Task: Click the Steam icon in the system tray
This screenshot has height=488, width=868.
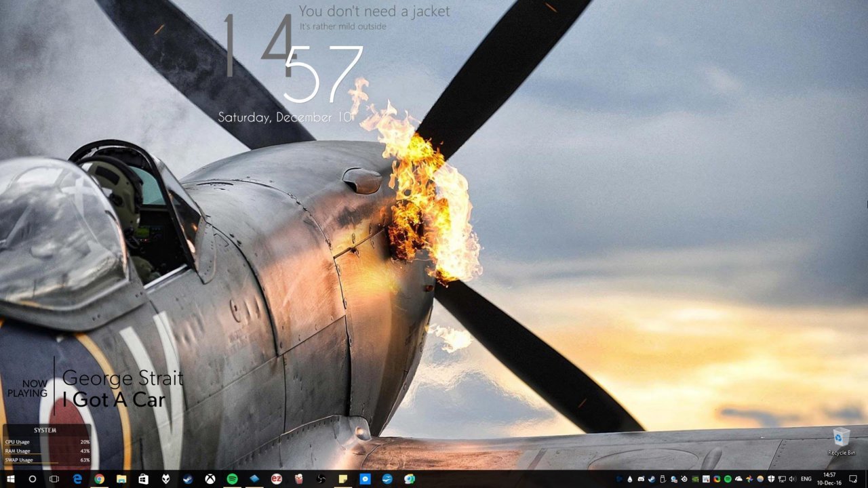Action: tap(652, 479)
